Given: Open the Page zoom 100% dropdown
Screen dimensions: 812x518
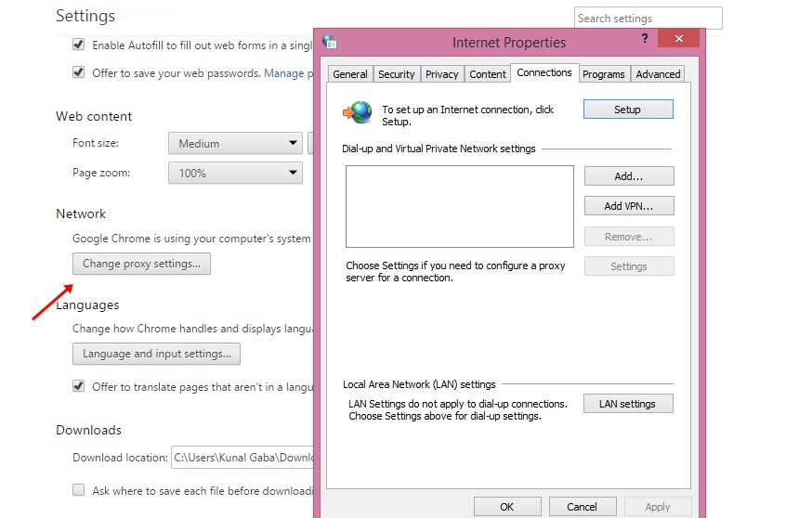Looking at the screenshot, I should coord(235,173).
